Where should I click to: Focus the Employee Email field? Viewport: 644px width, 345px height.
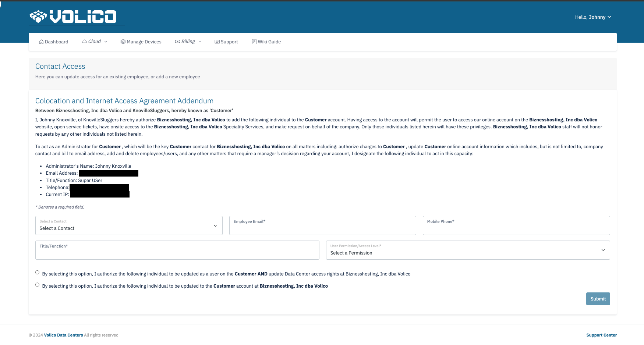(x=323, y=225)
